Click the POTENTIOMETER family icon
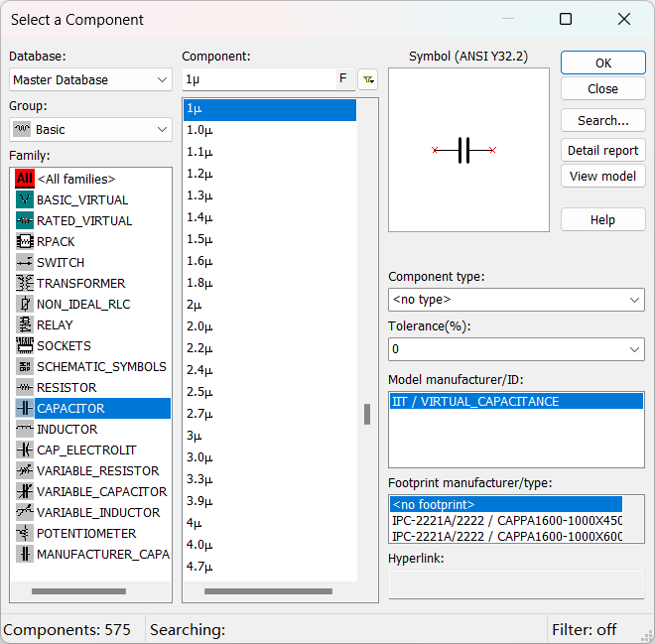Viewport: 655px width, 644px height. tap(25, 533)
